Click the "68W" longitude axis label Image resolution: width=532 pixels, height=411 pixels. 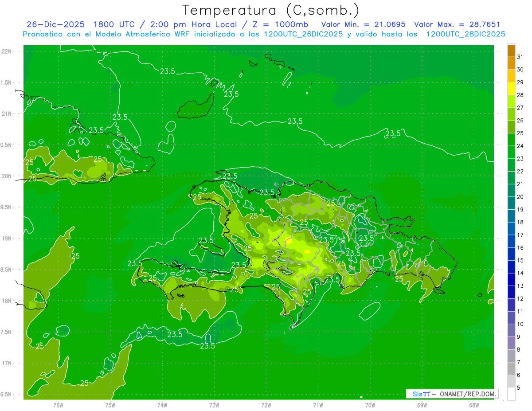pyautogui.click(x=474, y=405)
